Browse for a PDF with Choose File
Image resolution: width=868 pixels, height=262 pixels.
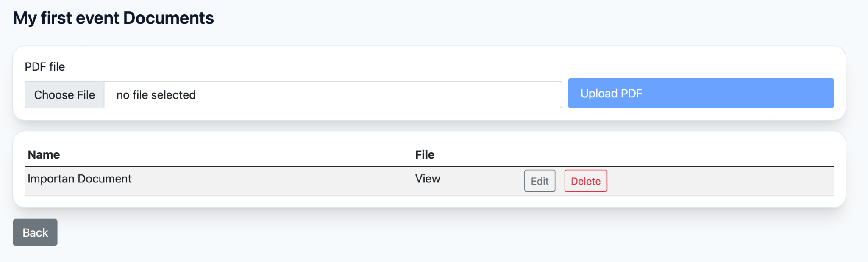coord(64,95)
